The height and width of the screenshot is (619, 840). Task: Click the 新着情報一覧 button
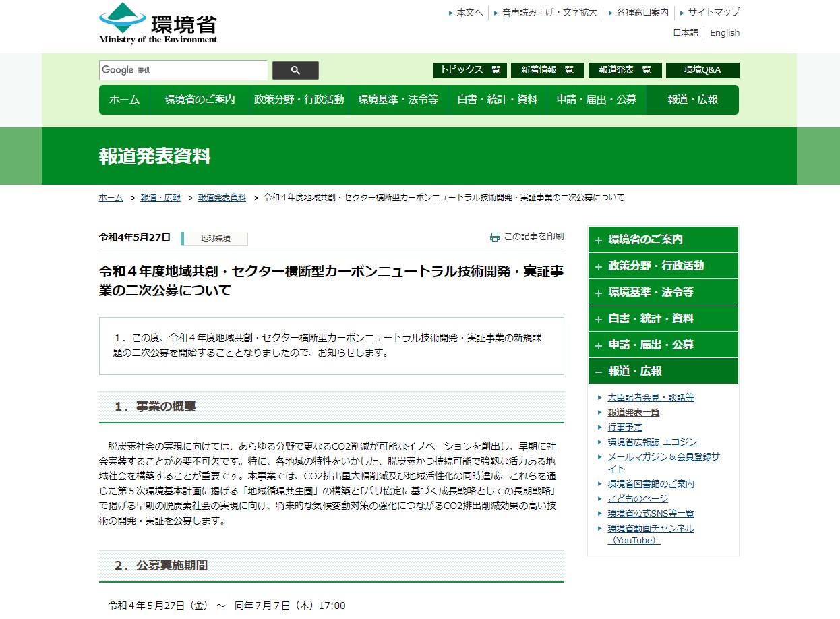(547, 70)
